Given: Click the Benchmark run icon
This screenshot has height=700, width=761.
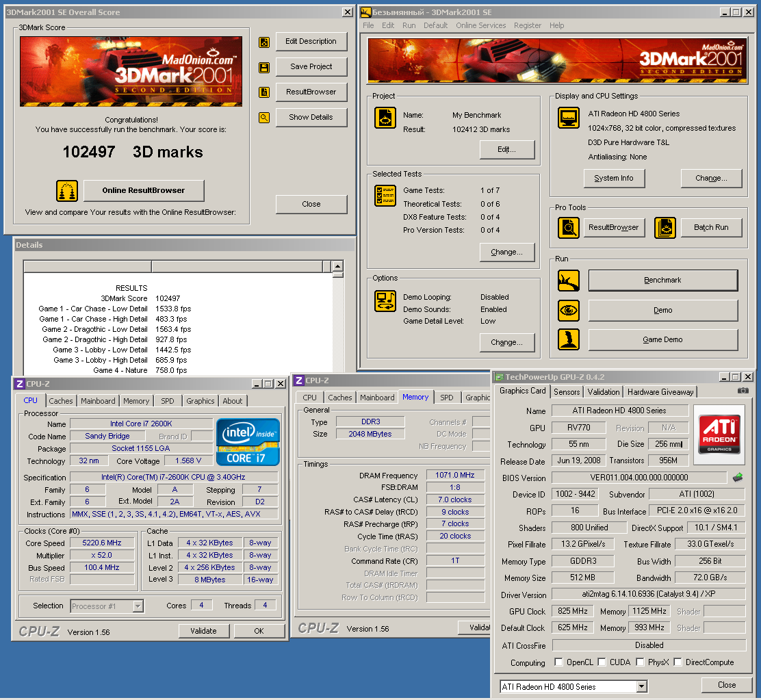Looking at the screenshot, I should point(568,281).
